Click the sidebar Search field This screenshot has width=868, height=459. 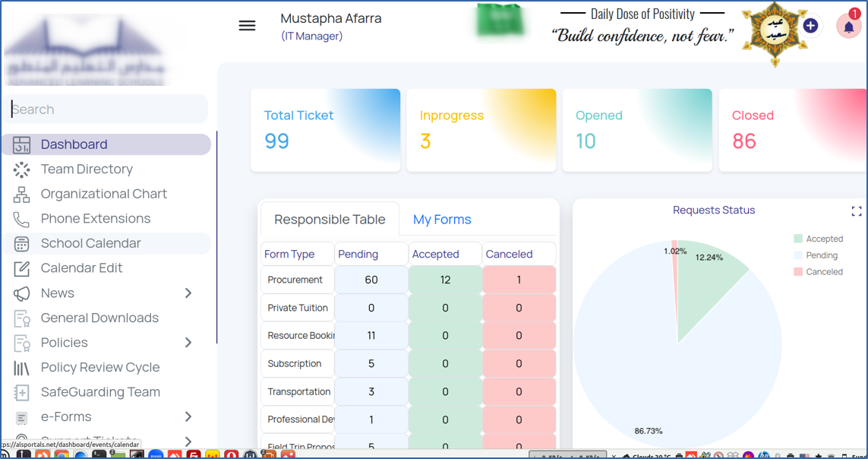106,109
